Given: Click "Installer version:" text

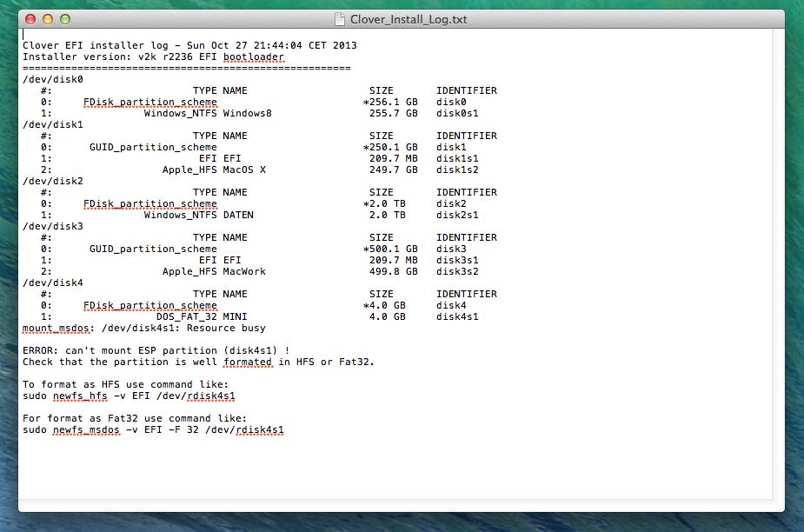Looking at the screenshot, I should point(76,57).
